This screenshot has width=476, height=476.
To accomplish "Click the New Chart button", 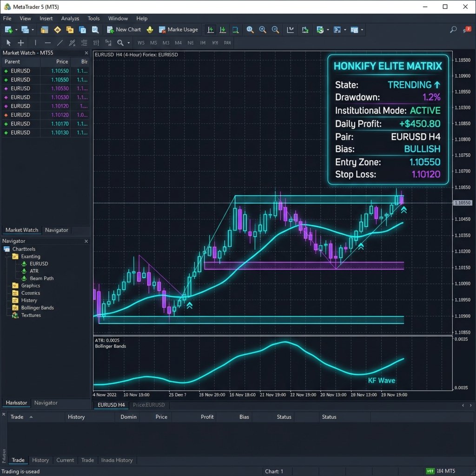I will point(124,30).
